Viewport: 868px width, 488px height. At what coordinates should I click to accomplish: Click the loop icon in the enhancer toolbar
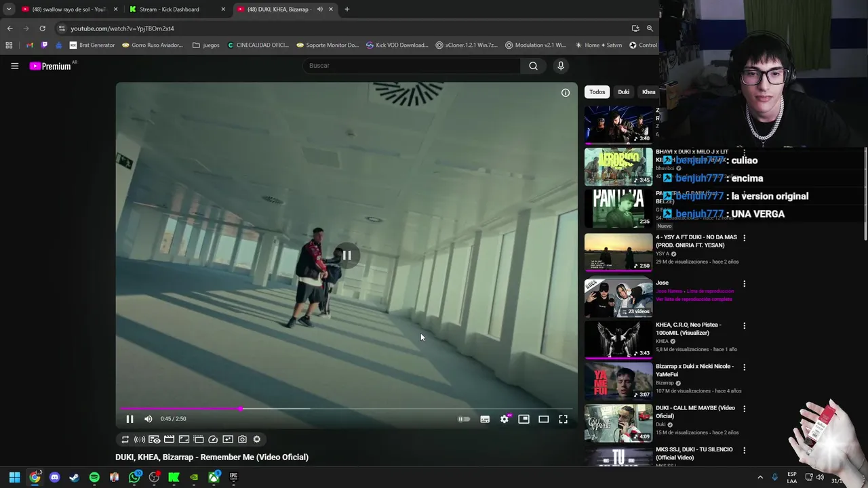coord(125,439)
